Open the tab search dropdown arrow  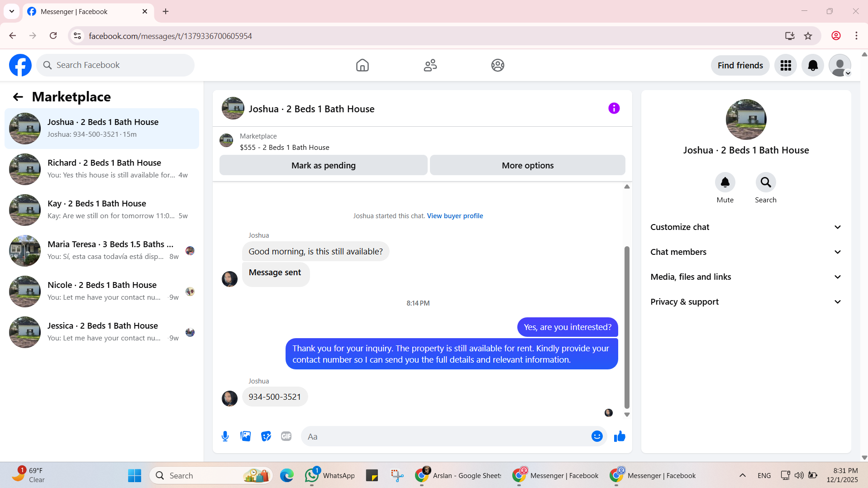tap(12, 11)
